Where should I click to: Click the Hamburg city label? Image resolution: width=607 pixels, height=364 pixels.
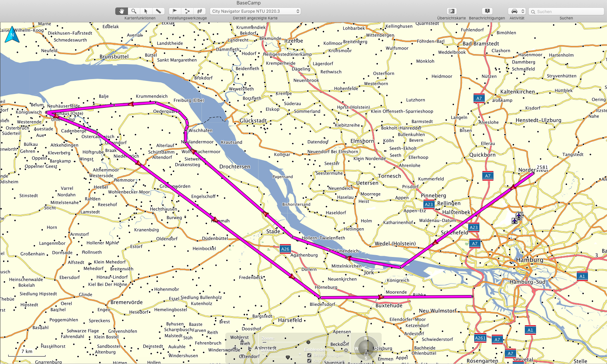pos(529,260)
